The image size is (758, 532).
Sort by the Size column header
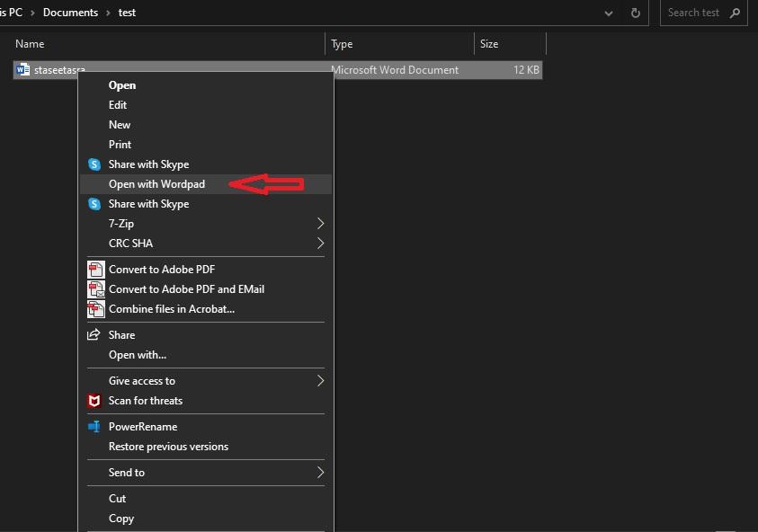click(x=511, y=44)
